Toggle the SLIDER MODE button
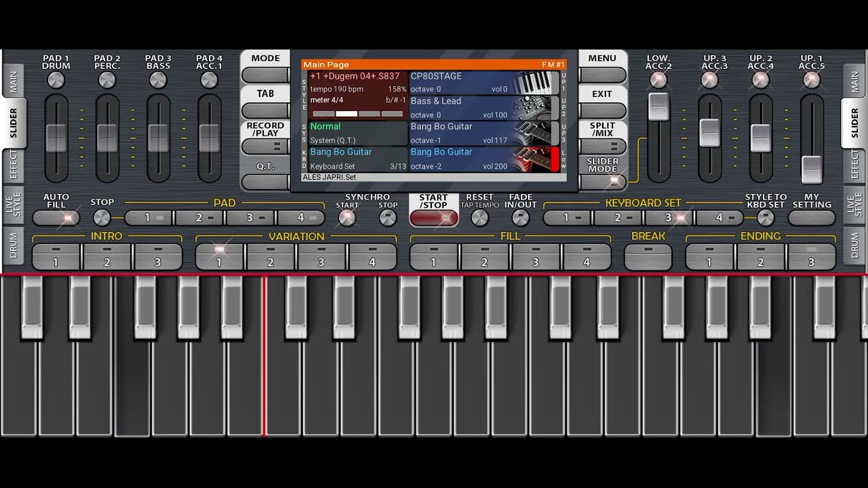Image resolution: width=868 pixels, height=488 pixels. click(602, 181)
